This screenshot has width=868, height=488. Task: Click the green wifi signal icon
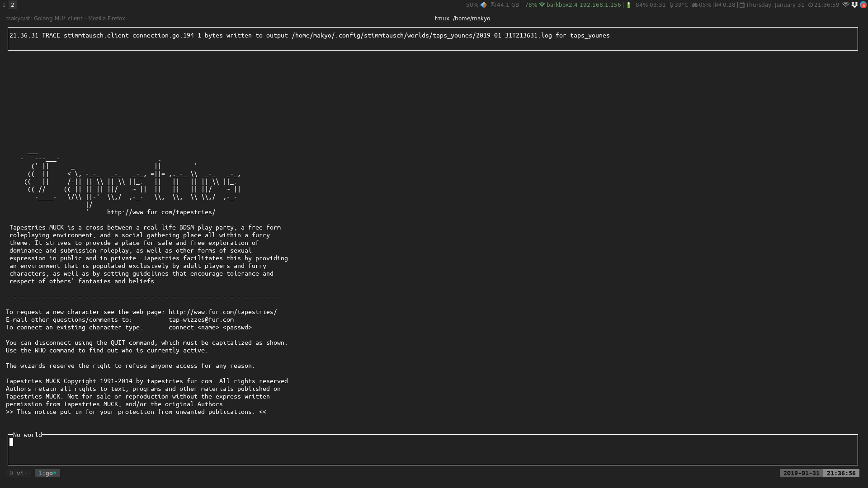542,5
